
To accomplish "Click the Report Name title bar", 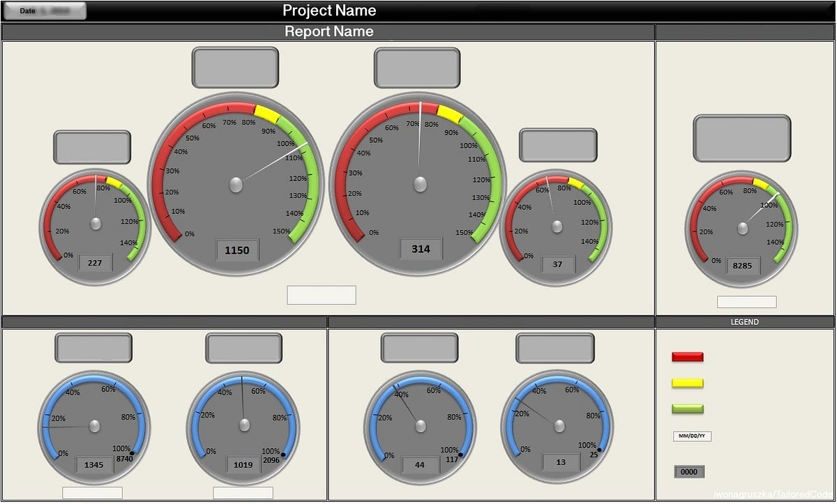I will point(328,32).
